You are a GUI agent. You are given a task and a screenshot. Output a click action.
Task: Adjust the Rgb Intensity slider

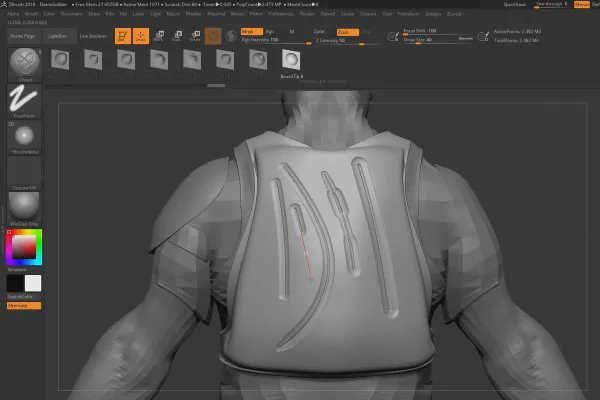276,40
